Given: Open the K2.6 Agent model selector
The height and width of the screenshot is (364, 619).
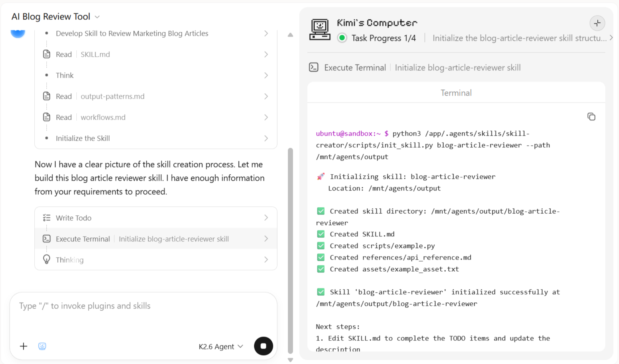Looking at the screenshot, I should [x=221, y=346].
